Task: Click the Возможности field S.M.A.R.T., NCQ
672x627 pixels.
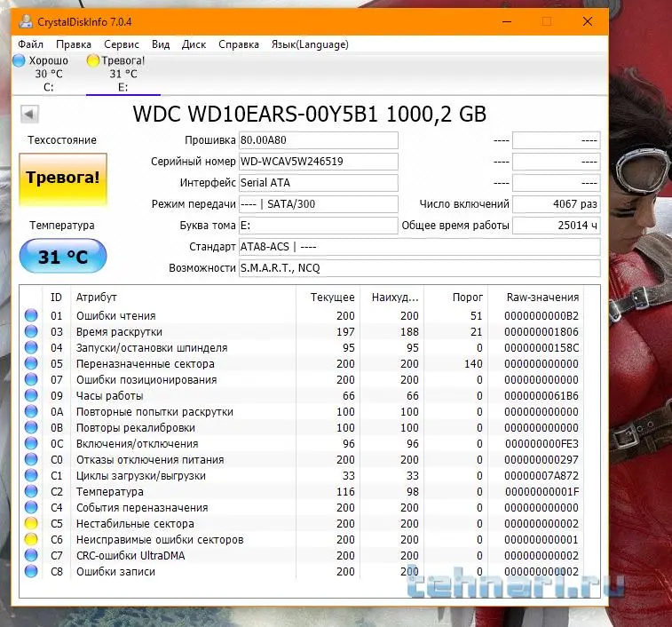Action: [419, 268]
